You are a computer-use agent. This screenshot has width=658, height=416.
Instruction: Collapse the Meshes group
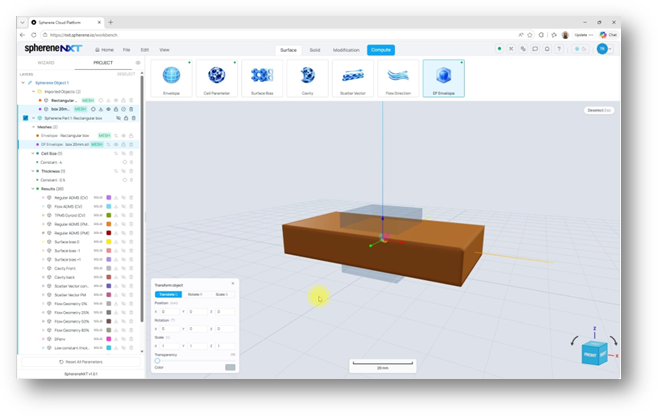pos(34,127)
